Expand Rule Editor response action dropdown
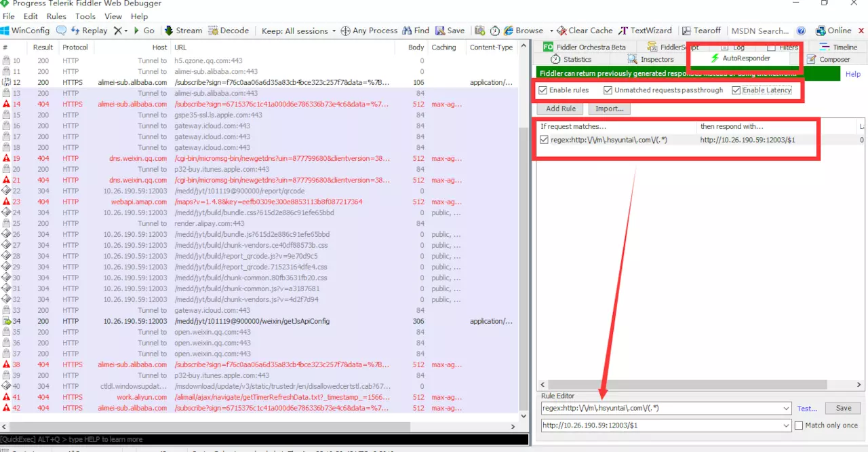The height and width of the screenshot is (452, 868). coord(786,426)
